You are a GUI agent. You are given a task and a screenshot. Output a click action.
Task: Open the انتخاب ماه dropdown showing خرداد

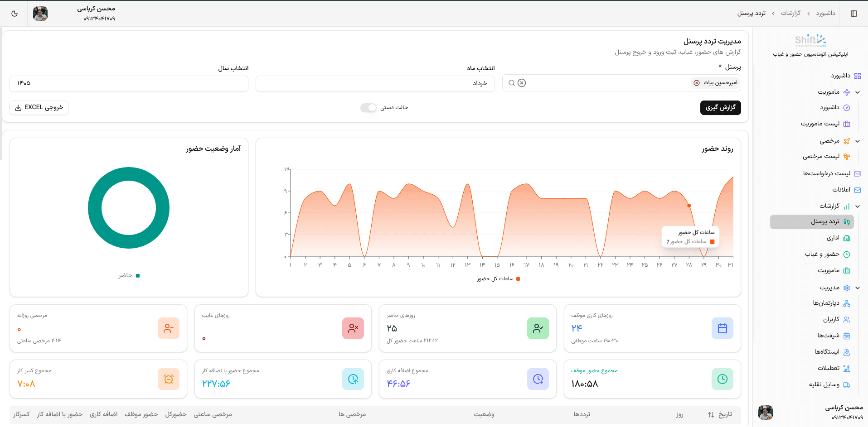375,83
